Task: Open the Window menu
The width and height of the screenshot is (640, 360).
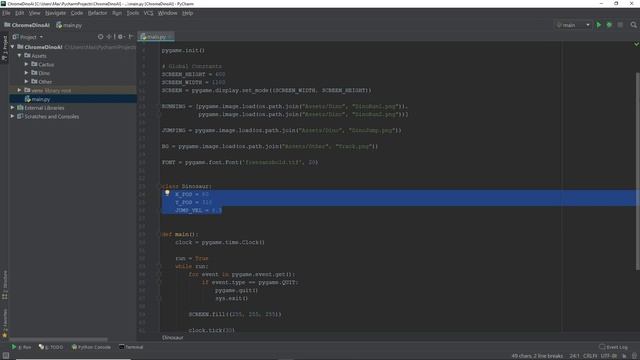Action: (x=167, y=13)
